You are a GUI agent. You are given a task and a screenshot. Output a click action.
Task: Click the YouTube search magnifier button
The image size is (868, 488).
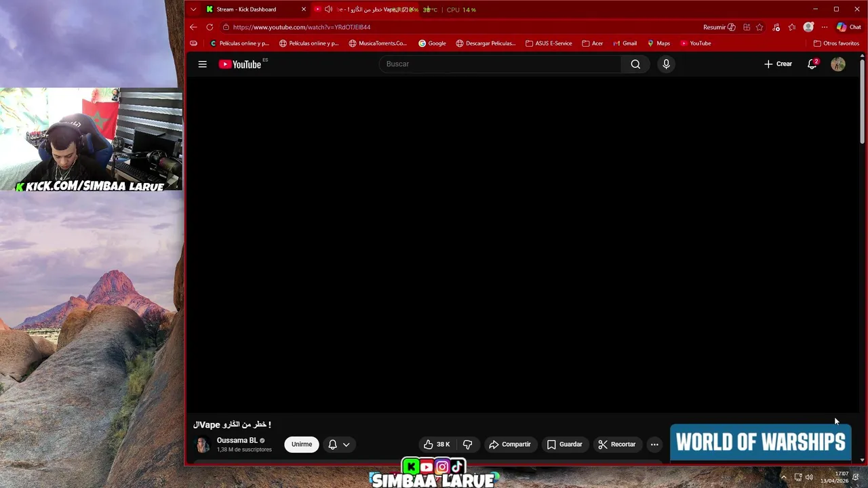coord(635,64)
